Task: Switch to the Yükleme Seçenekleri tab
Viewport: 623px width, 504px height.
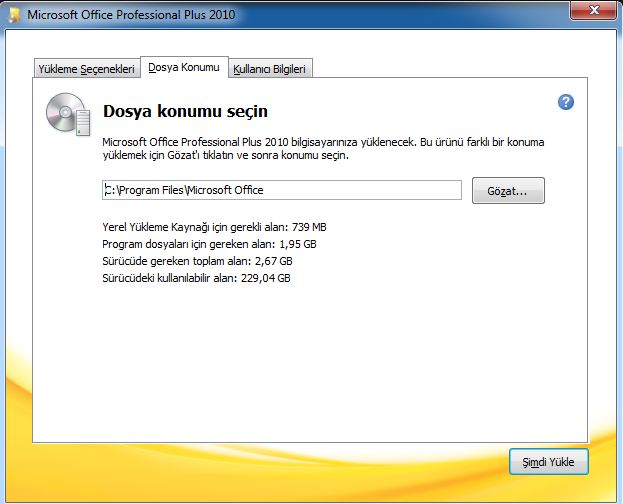Action: (87, 68)
